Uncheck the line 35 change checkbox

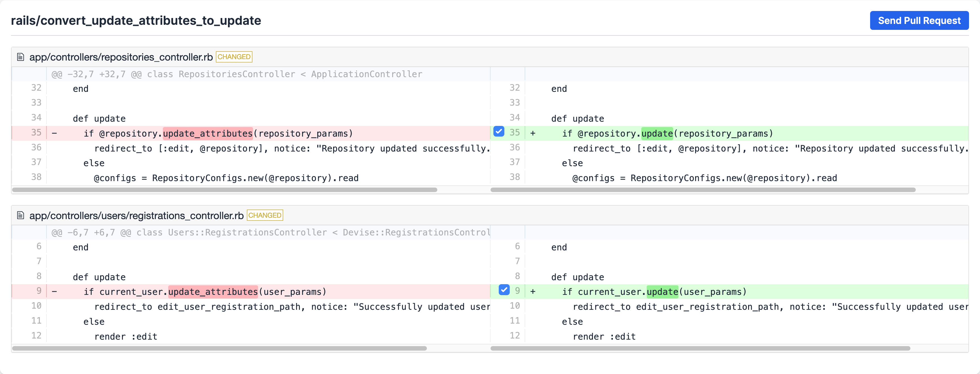tap(498, 132)
